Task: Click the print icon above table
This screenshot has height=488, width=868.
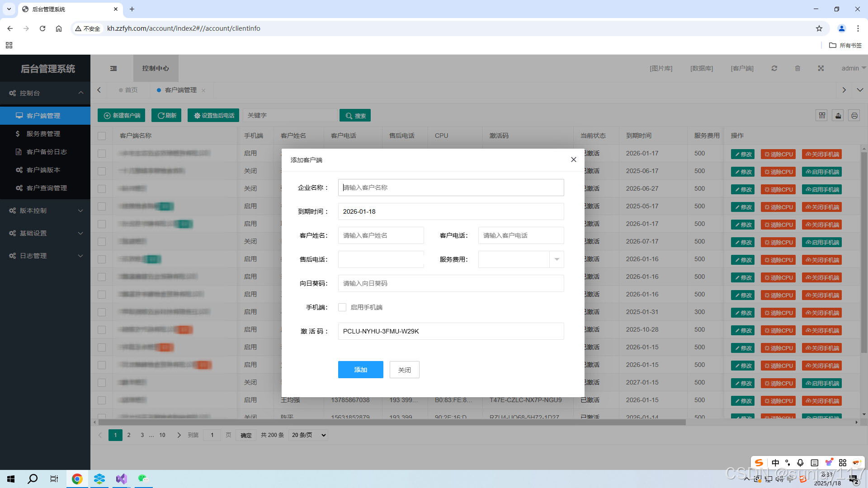Action: (854, 116)
